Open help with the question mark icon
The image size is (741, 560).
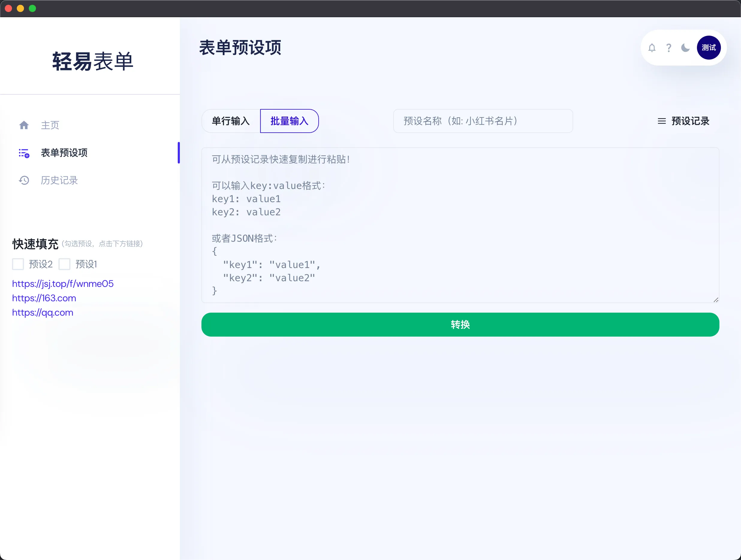pos(669,48)
